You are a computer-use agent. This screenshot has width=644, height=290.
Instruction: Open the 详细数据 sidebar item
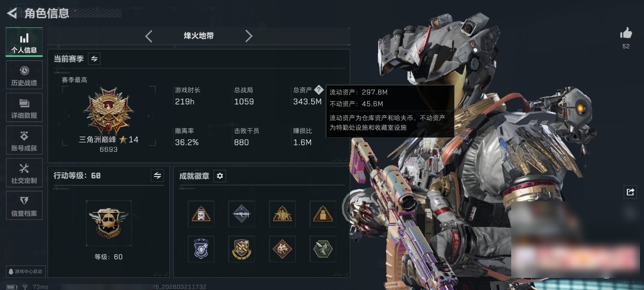pyautogui.click(x=24, y=108)
